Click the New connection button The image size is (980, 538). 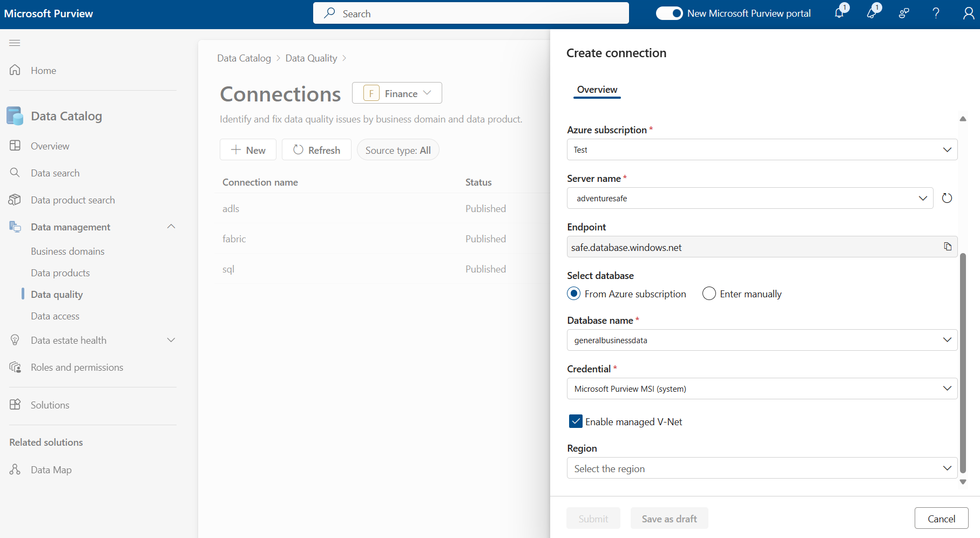tap(248, 149)
